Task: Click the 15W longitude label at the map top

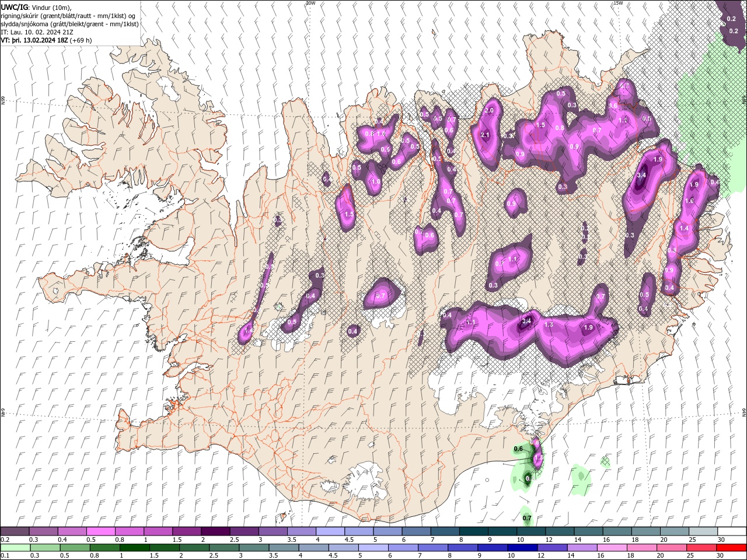Action: (618, 3)
